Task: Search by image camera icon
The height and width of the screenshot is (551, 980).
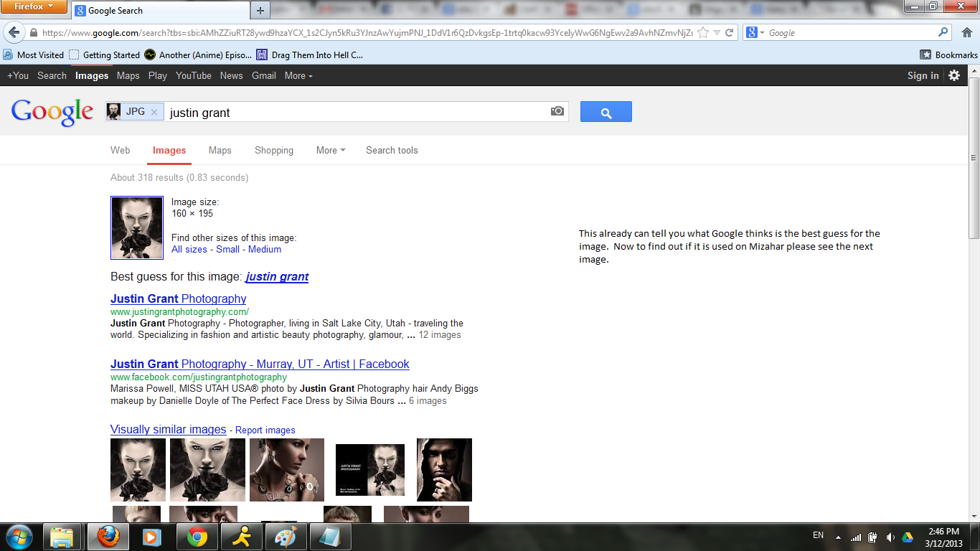Action: [557, 111]
